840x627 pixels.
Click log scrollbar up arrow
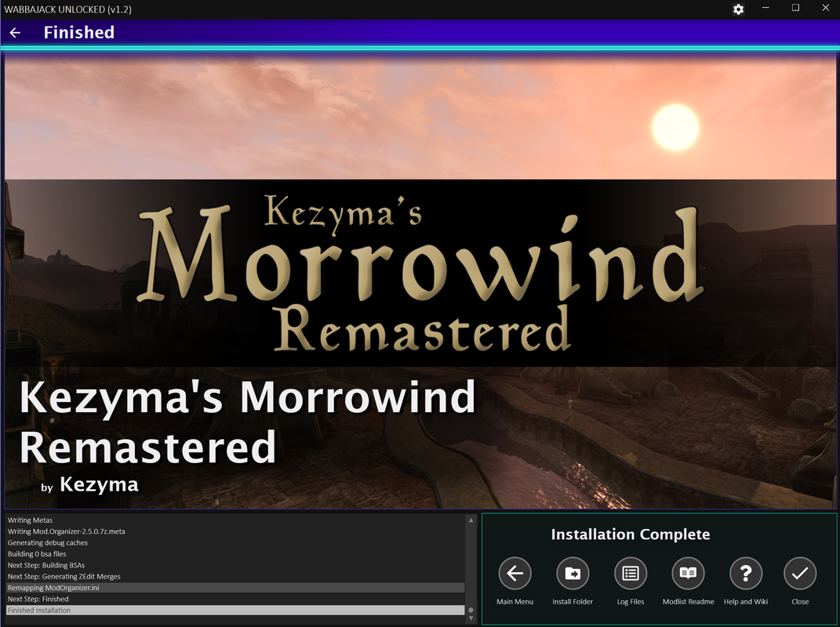pos(471,520)
